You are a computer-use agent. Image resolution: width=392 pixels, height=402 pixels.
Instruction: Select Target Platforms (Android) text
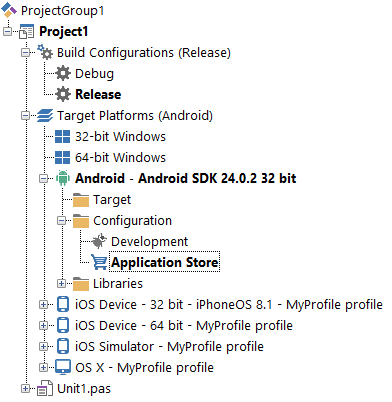[x=135, y=116]
